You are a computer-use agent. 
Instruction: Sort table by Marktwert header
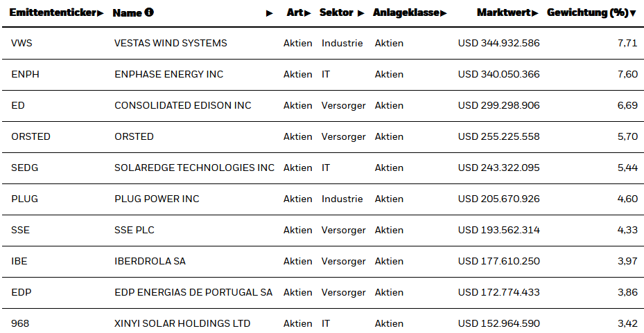pos(504,12)
